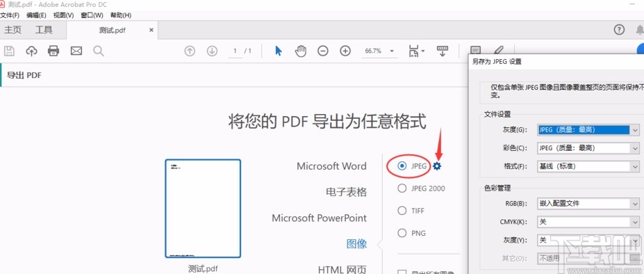
Task: Expand CMYK(K) dropdown
Action: click(x=636, y=222)
